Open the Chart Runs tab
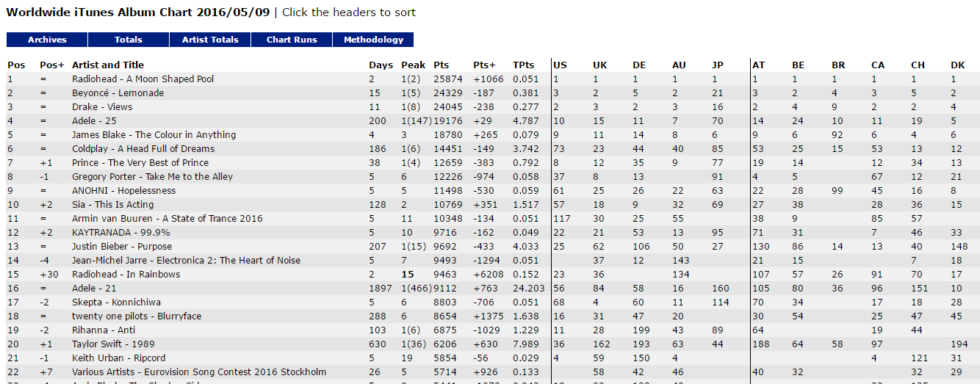980x384 pixels. (x=292, y=40)
